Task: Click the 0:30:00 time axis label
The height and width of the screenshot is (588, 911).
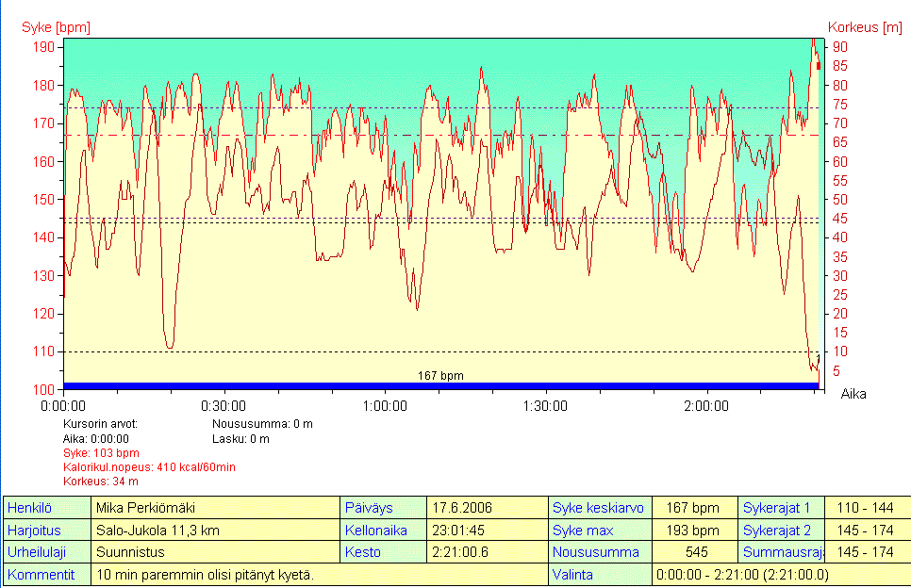Action: pos(224,406)
